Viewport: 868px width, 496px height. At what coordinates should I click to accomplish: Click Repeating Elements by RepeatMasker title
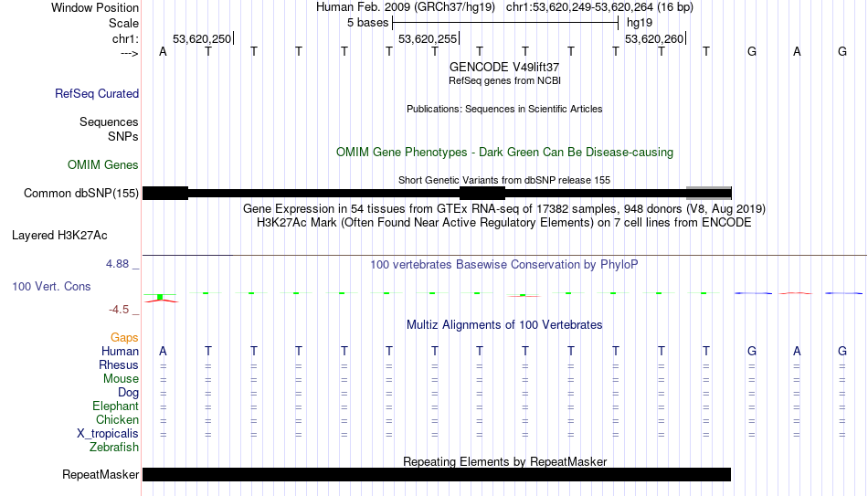[x=504, y=461]
